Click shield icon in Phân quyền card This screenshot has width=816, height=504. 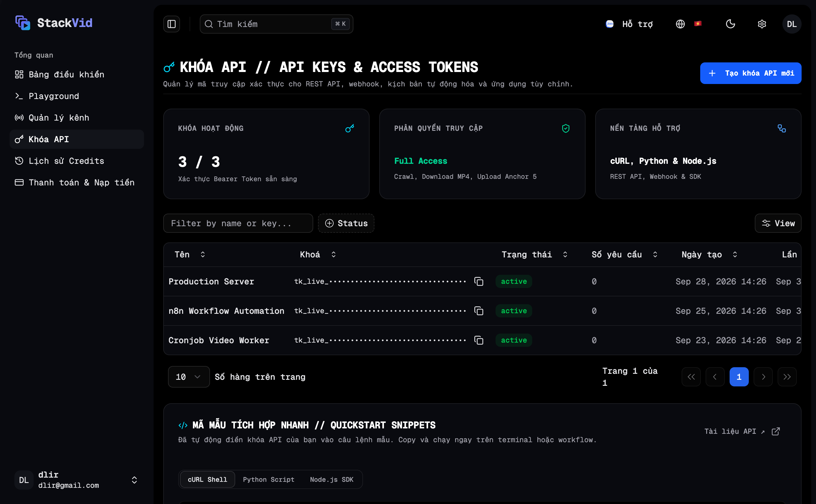click(x=566, y=128)
